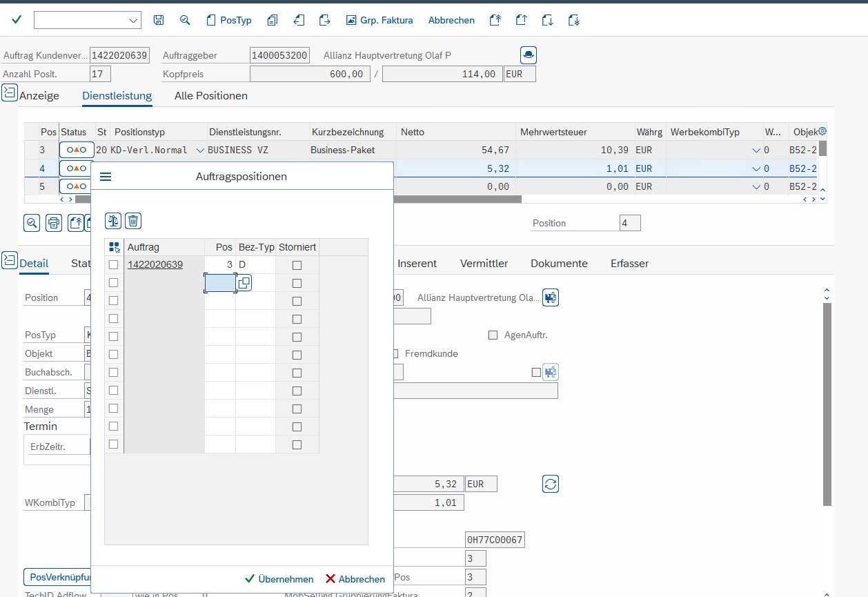The image size is (868, 597).
Task: Click the page with right arrow icon
Action: (324, 20)
